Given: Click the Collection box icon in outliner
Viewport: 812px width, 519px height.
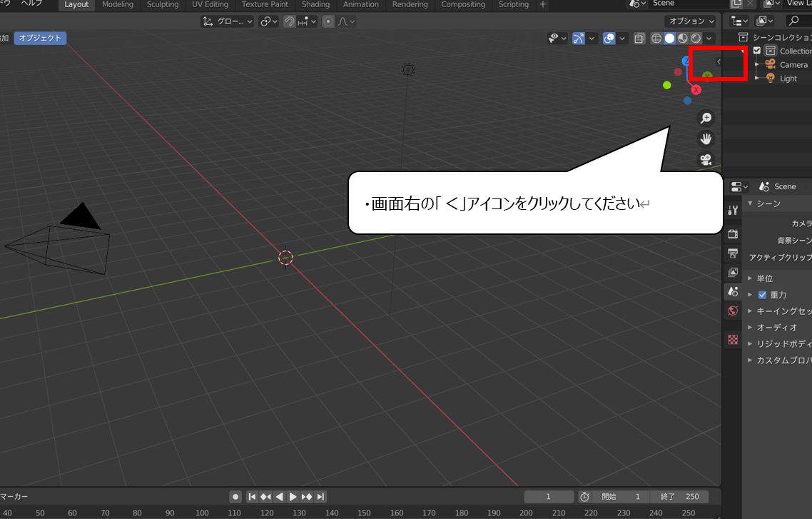Looking at the screenshot, I should point(771,51).
